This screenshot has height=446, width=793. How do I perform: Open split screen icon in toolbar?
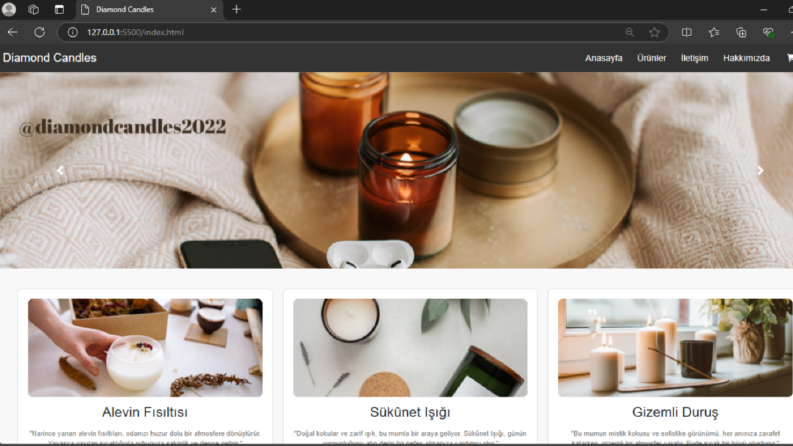686,32
